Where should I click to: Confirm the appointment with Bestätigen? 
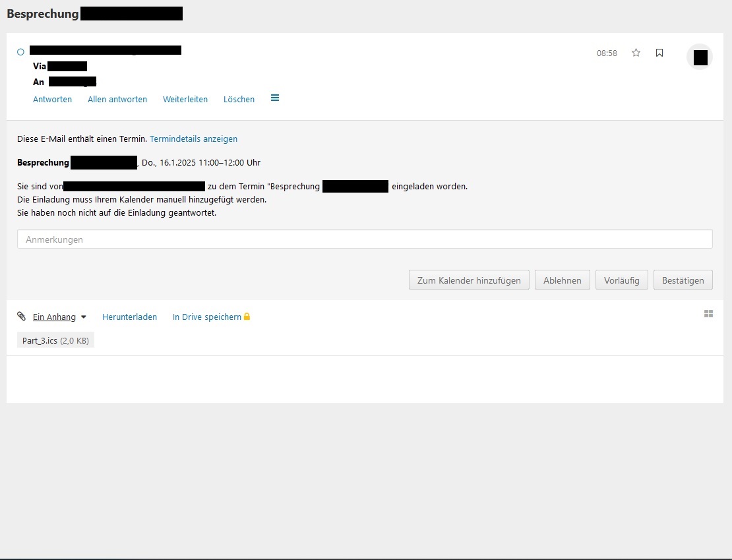[x=683, y=280]
